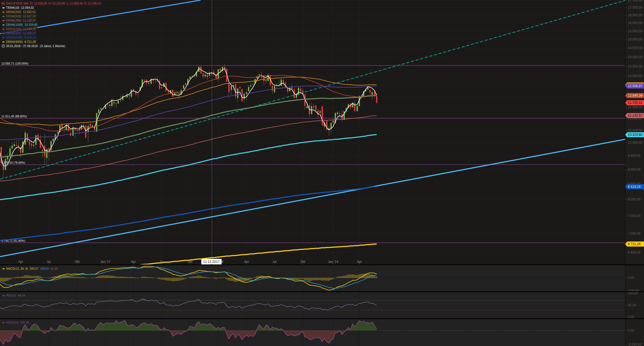Select the DEMA(5000) legend entry

click(14, 42)
